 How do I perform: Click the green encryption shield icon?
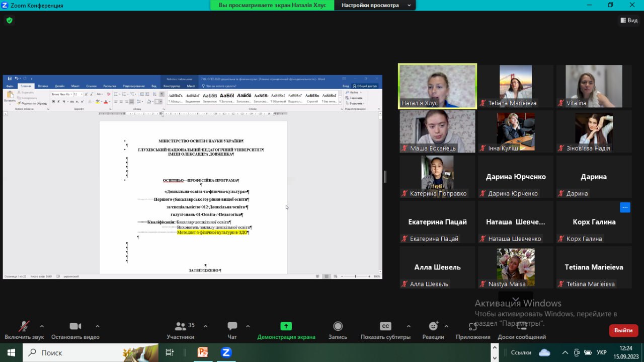[x=10, y=21]
